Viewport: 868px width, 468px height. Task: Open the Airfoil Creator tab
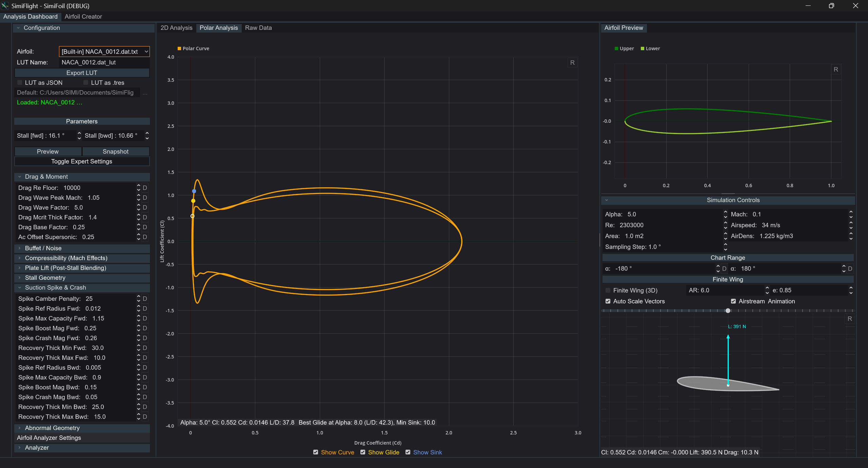[x=83, y=17]
